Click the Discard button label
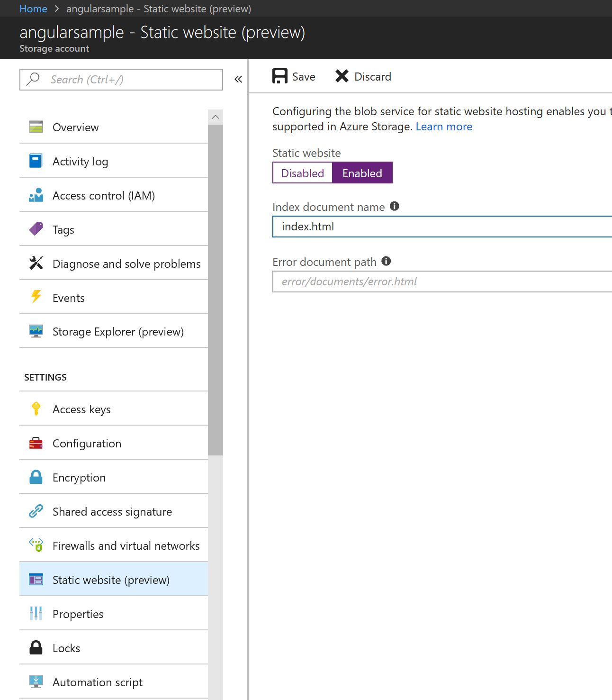Viewport: 612px width, 700px height. [x=373, y=76]
